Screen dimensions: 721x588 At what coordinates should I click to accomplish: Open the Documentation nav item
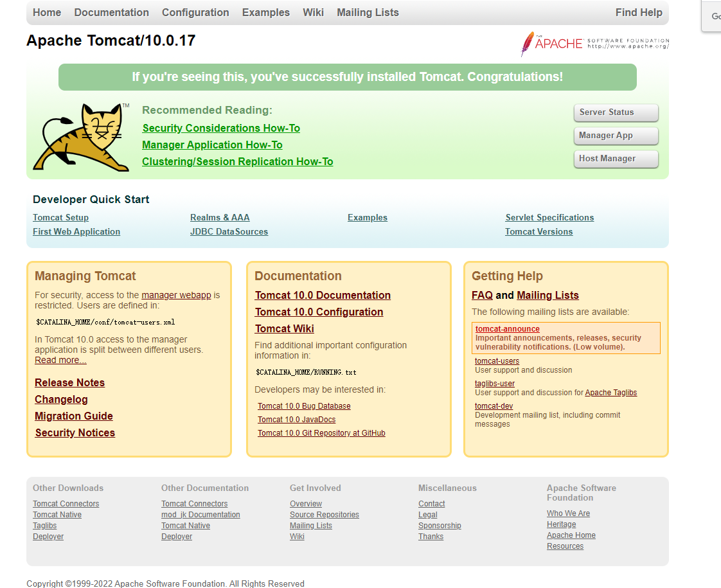pyautogui.click(x=112, y=12)
